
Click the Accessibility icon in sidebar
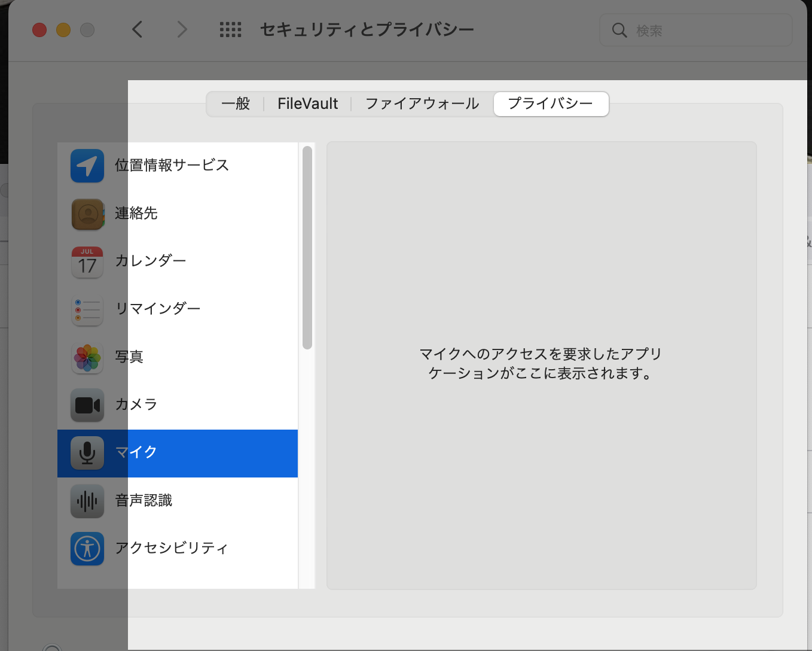(87, 549)
